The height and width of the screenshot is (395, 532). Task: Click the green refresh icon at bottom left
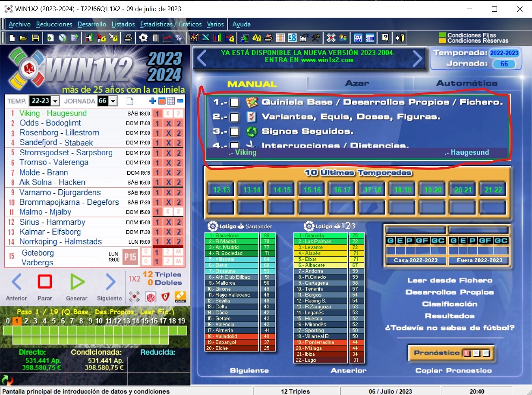pyautogui.click(x=7, y=380)
